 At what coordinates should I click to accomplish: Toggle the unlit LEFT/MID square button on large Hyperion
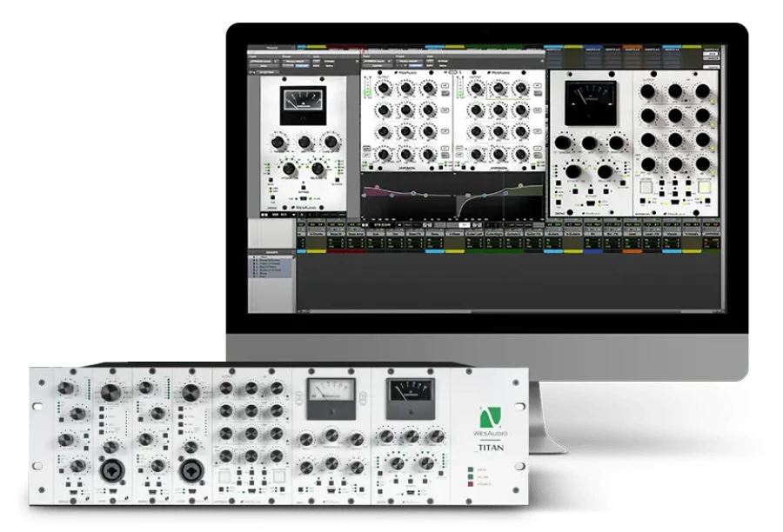[646, 187]
